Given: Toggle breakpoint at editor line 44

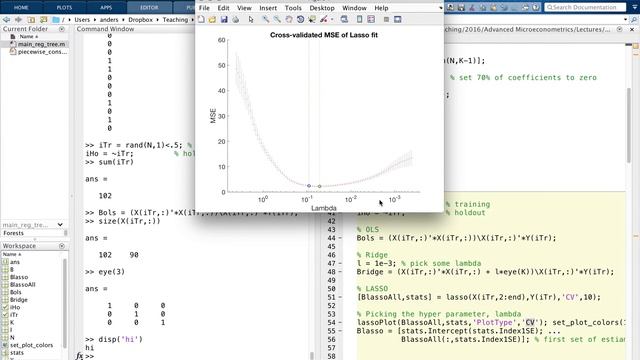Looking at the screenshot, I should point(340,238).
